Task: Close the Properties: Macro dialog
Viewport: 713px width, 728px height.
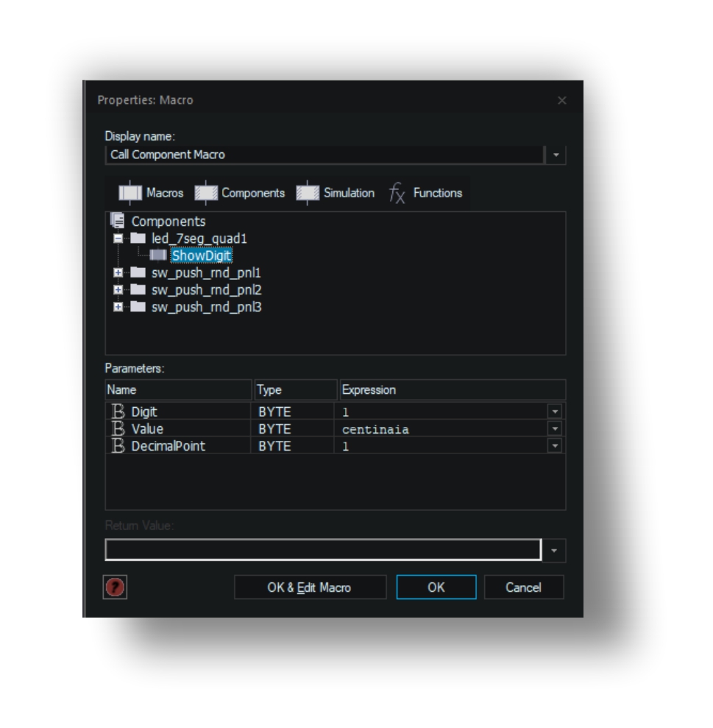Action: pyautogui.click(x=561, y=100)
